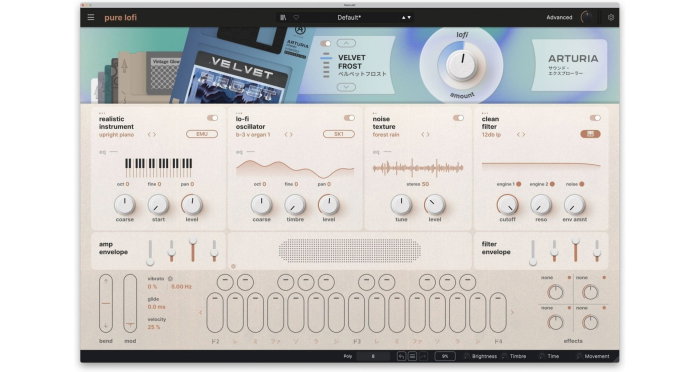The image size is (700, 372).
Task: Click the Poly voice count field
Action: 373,356
